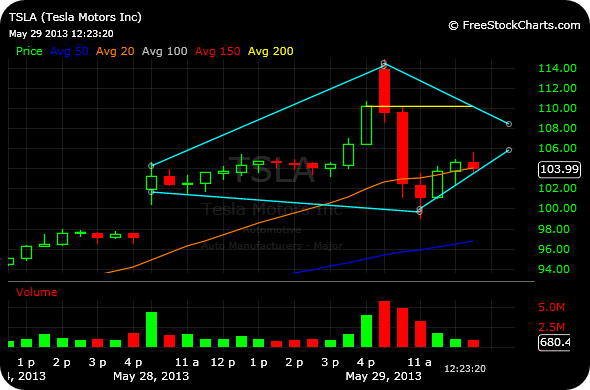
Task: Click the Avg 100 legend label
Action: click(164, 51)
